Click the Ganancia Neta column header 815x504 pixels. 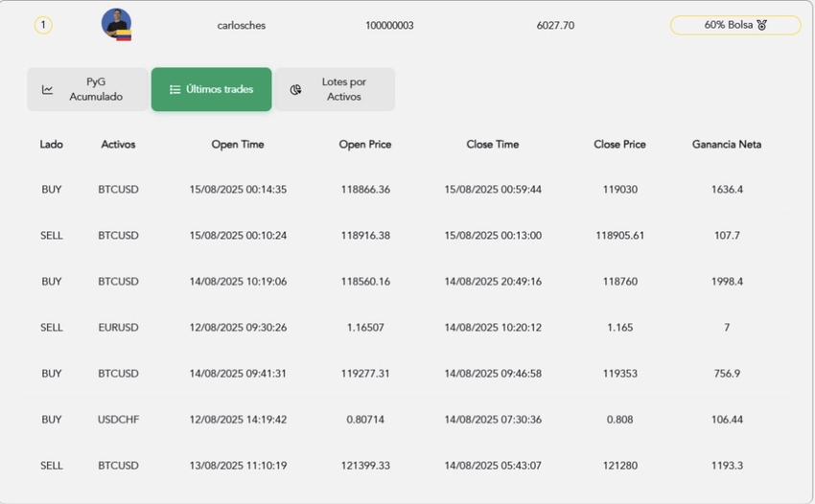(727, 145)
